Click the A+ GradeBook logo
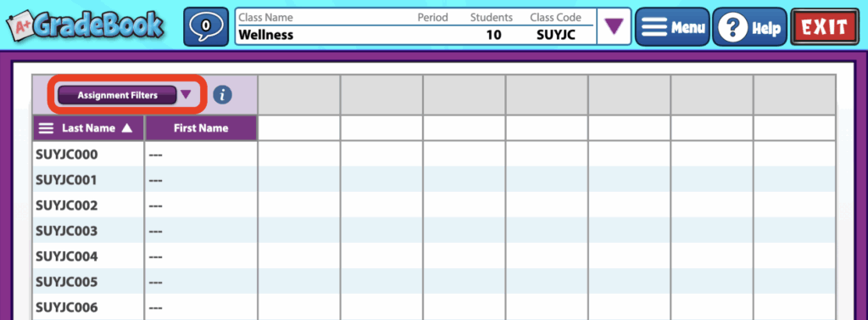This screenshot has width=868, height=320. 85,25
